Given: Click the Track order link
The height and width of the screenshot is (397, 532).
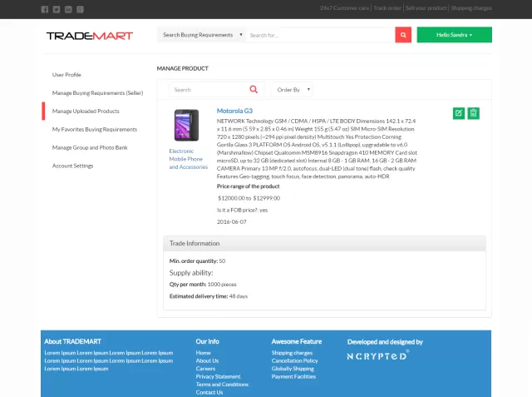Looking at the screenshot, I should click(387, 7).
